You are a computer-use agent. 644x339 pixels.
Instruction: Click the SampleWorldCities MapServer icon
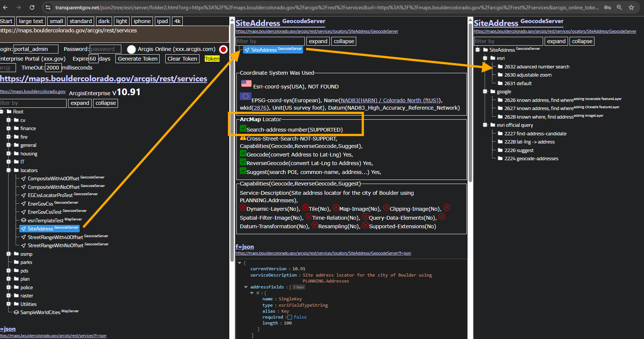(x=16, y=312)
